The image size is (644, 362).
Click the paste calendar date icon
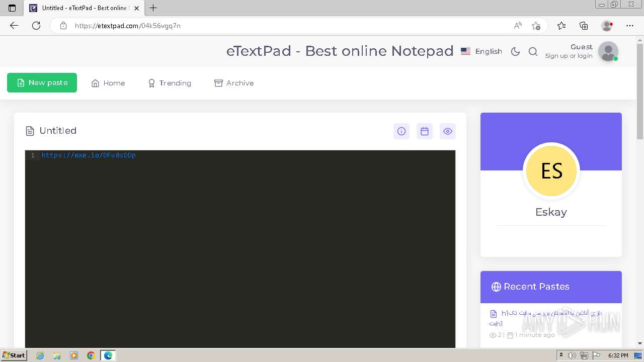pos(425,131)
